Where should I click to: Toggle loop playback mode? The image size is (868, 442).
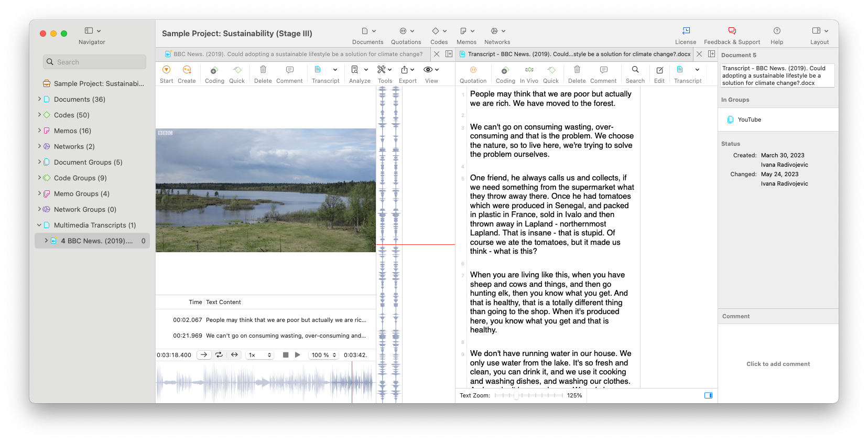point(219,355)
